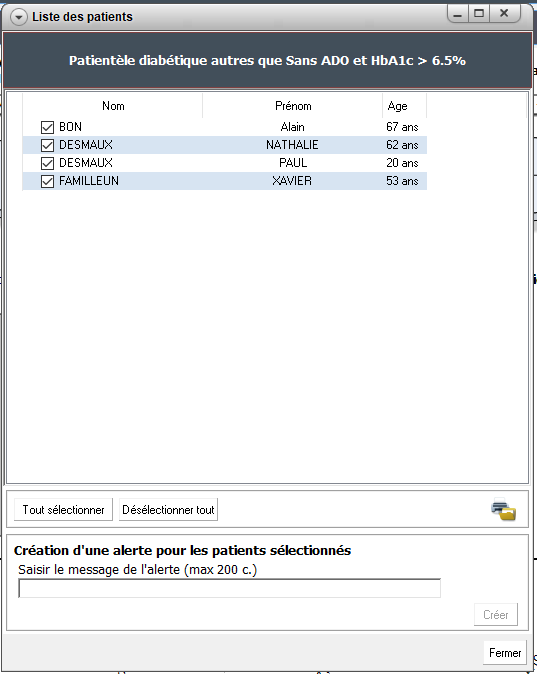Uncheck the BON Alain checkbox
Viewport: 537px width, 674px height.
click(47, 127)
